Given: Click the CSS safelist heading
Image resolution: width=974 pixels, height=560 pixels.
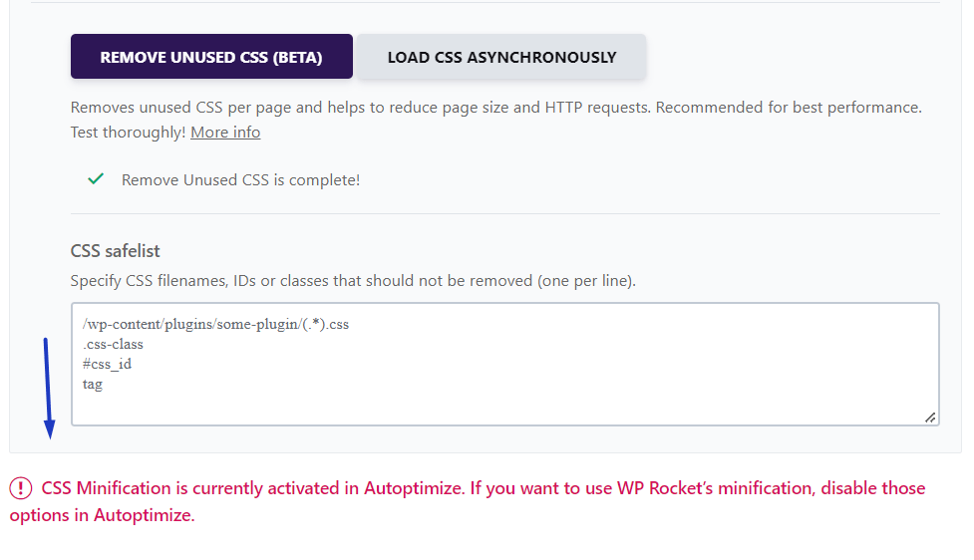Looking at the screenshot, I should 115,251.
